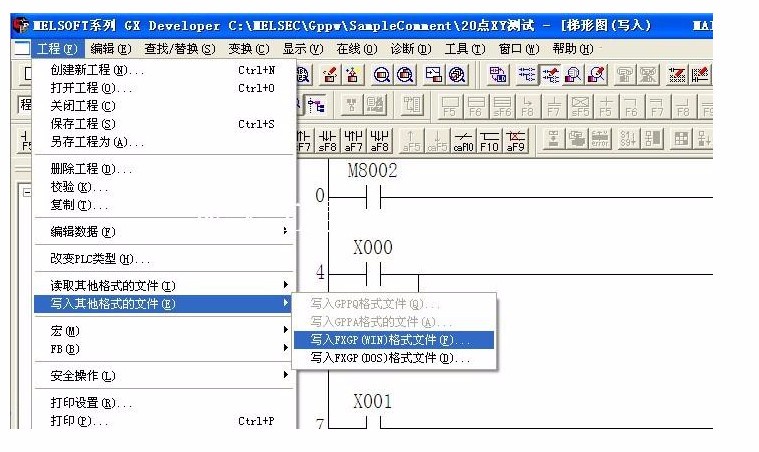Expand the 编辑数据 submenu
The width and height of the screenshot is (759, 452).
pyautogui.click(x=160, y=231)
